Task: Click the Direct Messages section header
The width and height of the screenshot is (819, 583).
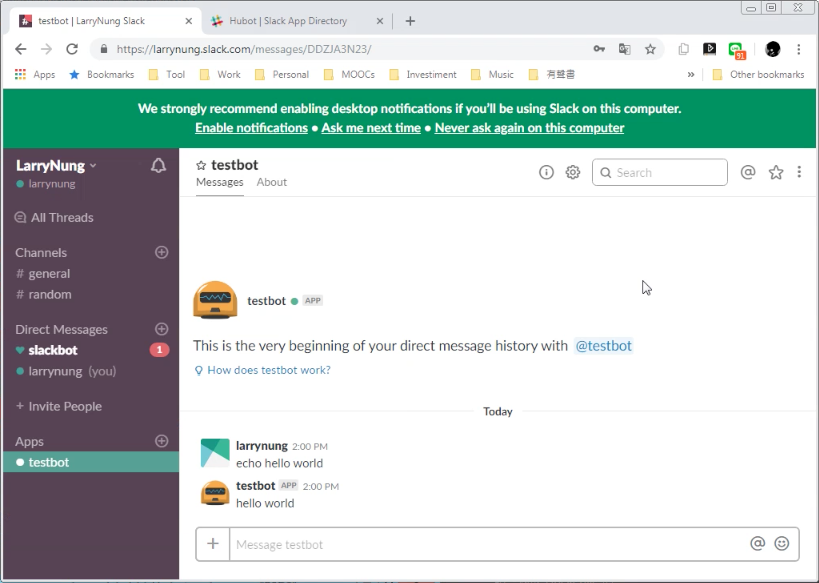Action: pos(61,330)
